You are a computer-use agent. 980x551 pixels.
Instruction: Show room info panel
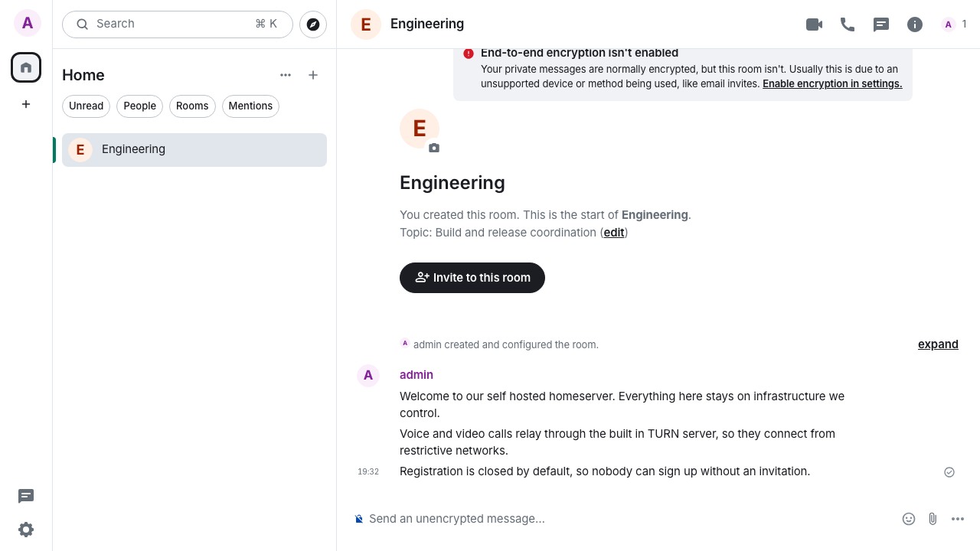(x=915, y=24)
